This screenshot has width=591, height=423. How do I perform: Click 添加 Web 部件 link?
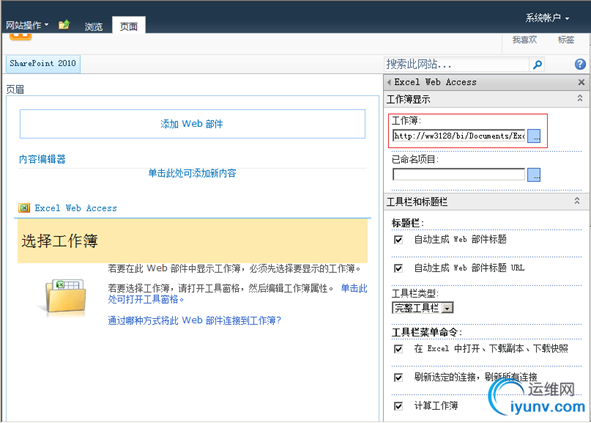192,124
